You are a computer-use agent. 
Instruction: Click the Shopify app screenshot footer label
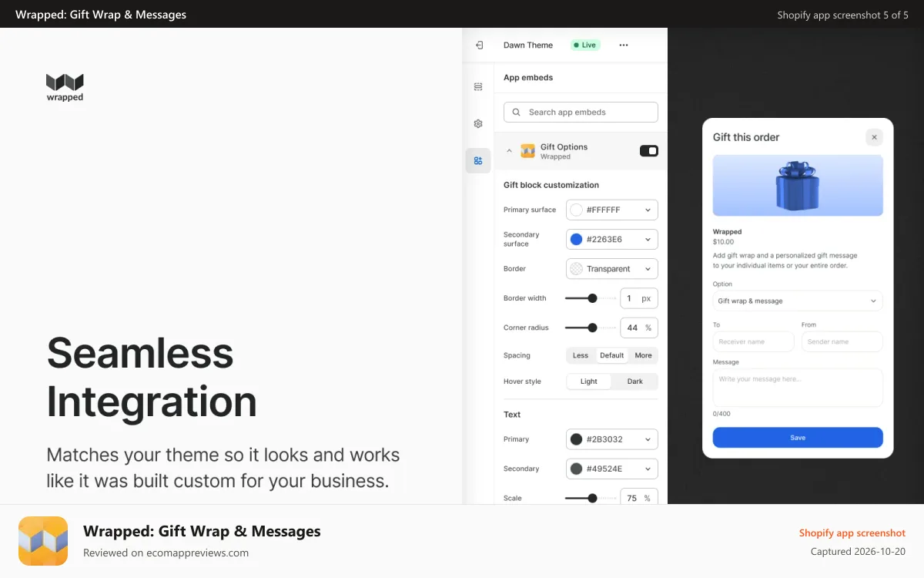tap(852, 533)
